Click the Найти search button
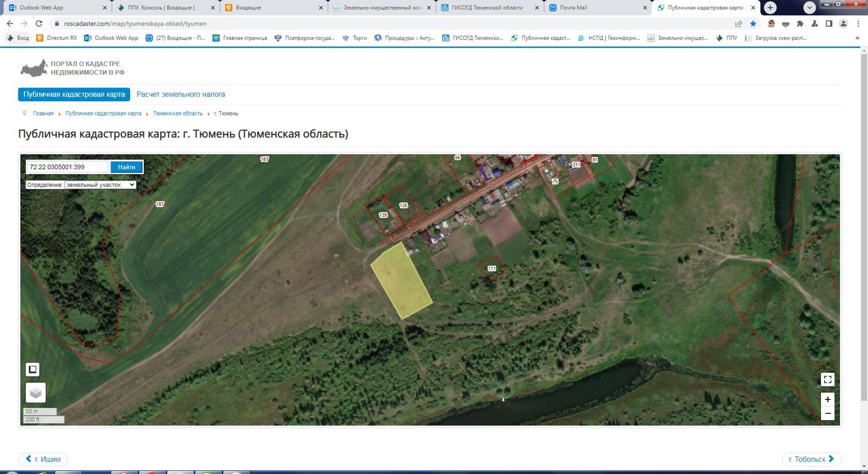 126,167
